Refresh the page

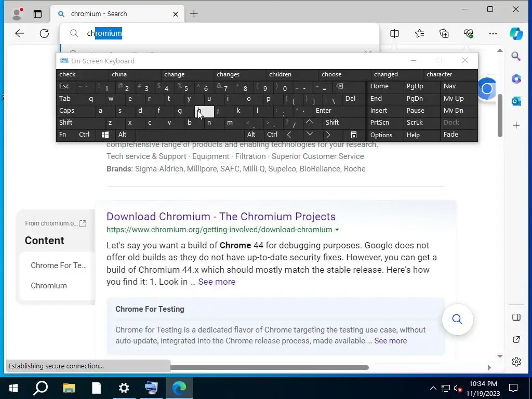[x=45, y=33]
